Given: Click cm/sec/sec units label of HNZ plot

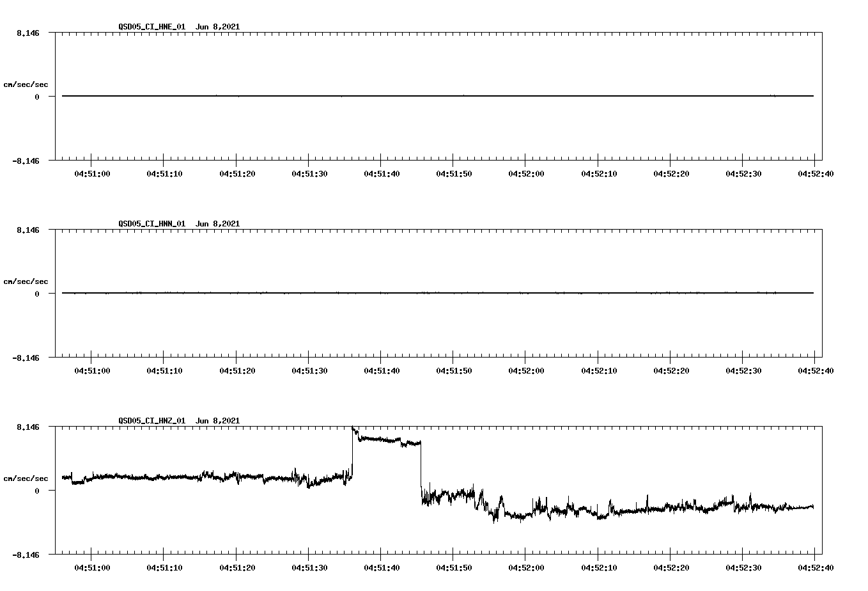Looking at the screenshot, I should point(26,478).
